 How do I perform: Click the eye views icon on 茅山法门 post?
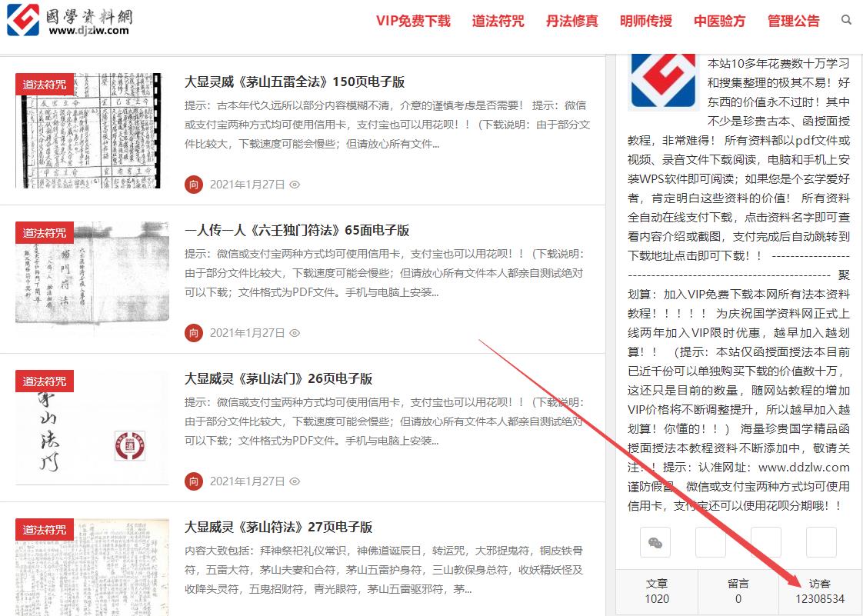(295, 481)
